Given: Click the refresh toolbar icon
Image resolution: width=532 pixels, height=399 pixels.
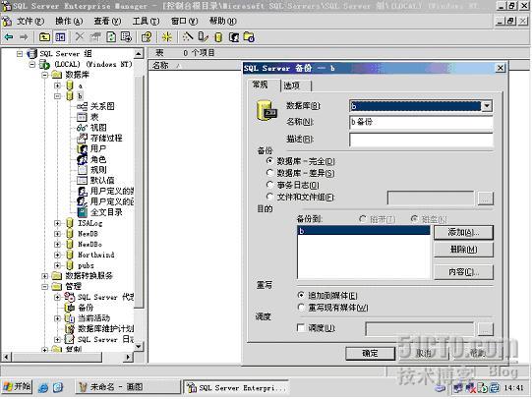Looking at the screenshot, I should coord(111,37).
